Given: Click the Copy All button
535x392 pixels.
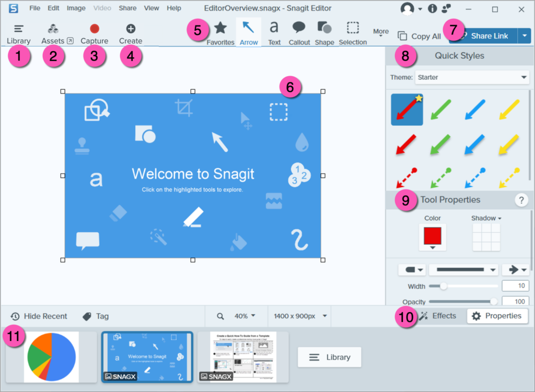Looking at the screenshot, I should [x=420, y=36].
